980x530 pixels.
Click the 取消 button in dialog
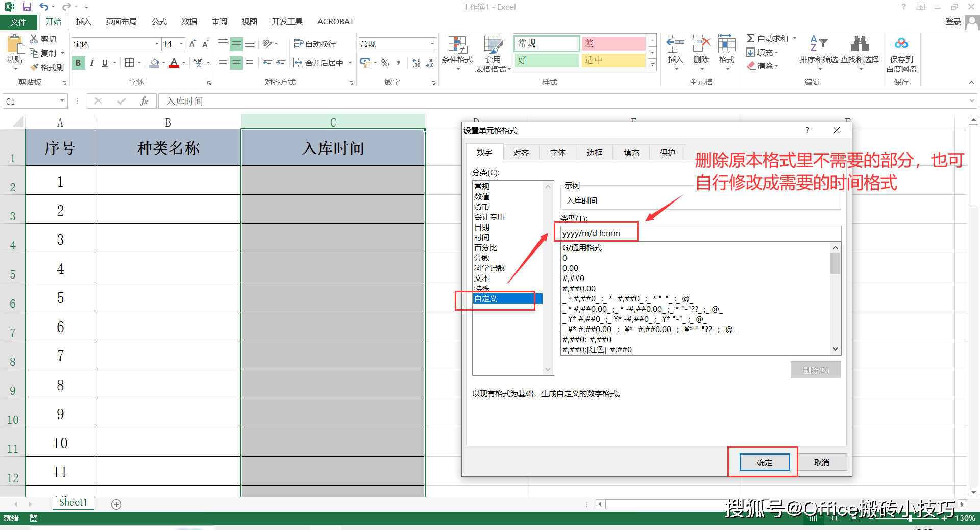[822, 462]
